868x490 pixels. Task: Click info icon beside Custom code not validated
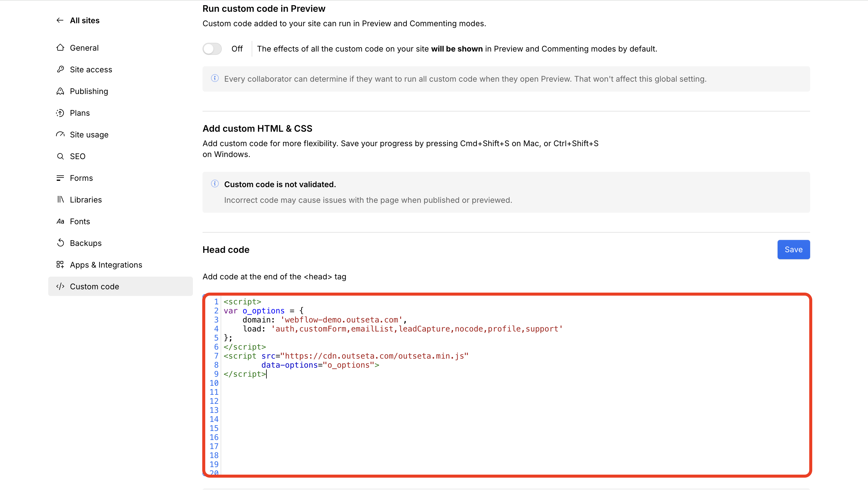point(215,184)
